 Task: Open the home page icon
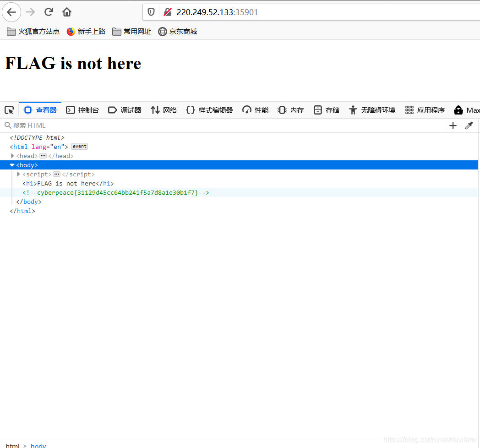coord(67,12)
